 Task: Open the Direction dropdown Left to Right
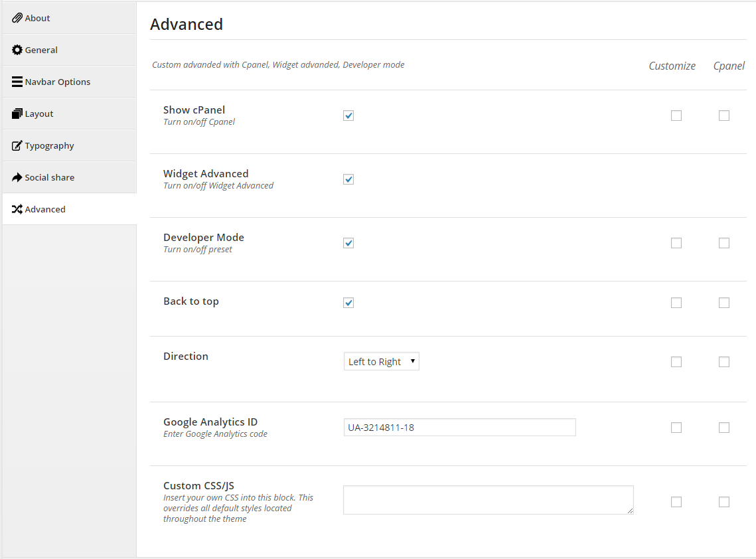click(x=382, y=361)
